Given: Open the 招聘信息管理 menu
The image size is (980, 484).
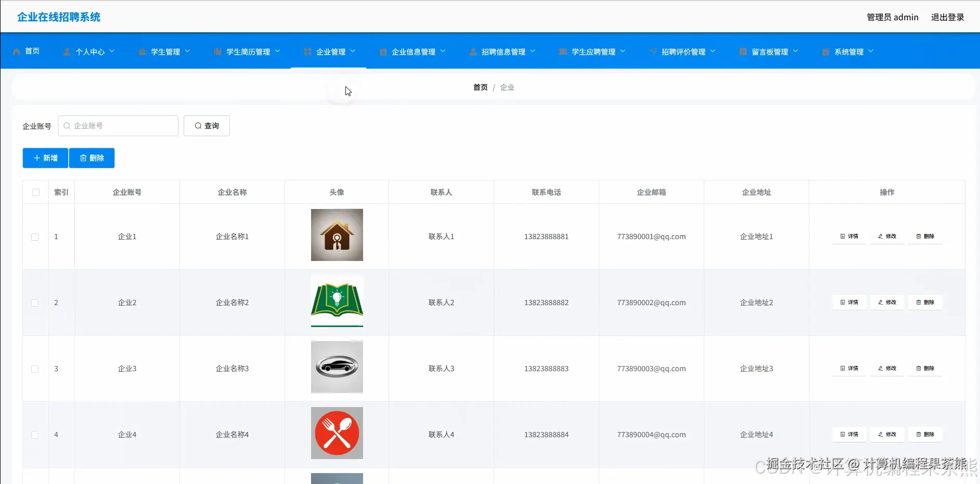Looking at the screenshot, I should [503, 51].
